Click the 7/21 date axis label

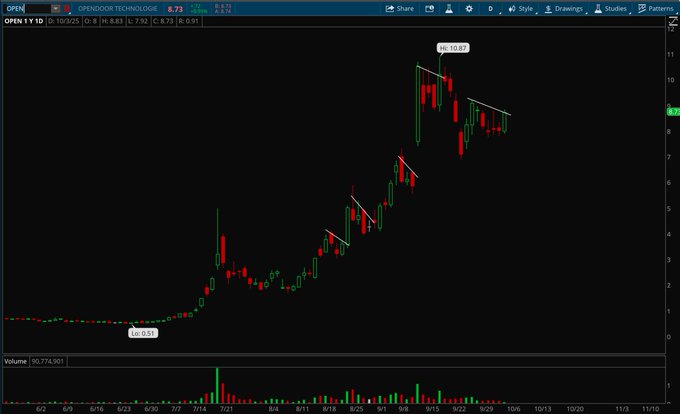tap(226, 409)
